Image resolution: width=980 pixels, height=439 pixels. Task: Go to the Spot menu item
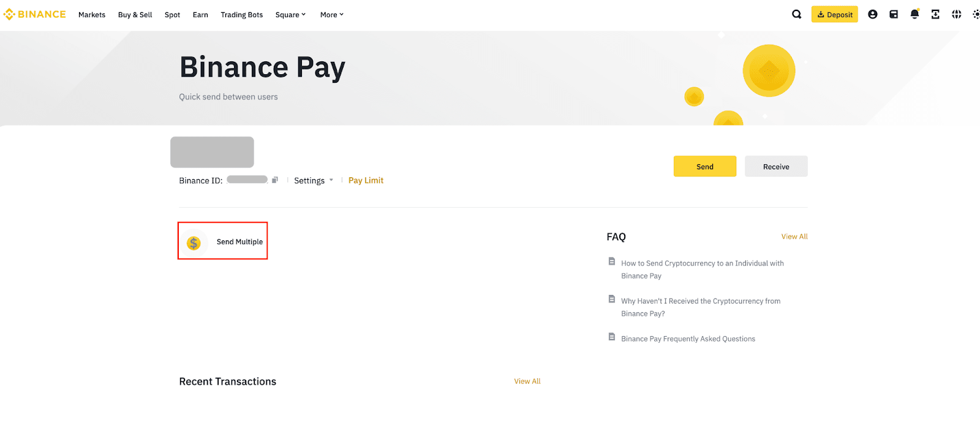click(172, 15)
